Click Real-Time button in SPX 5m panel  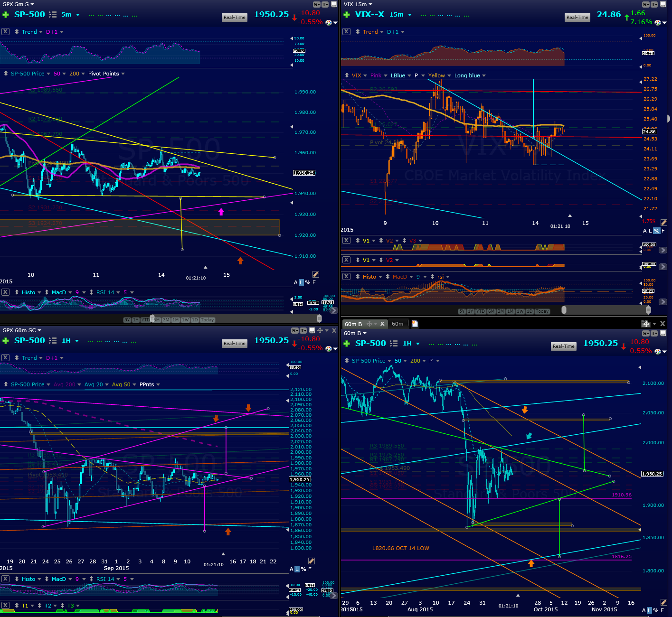235,18
